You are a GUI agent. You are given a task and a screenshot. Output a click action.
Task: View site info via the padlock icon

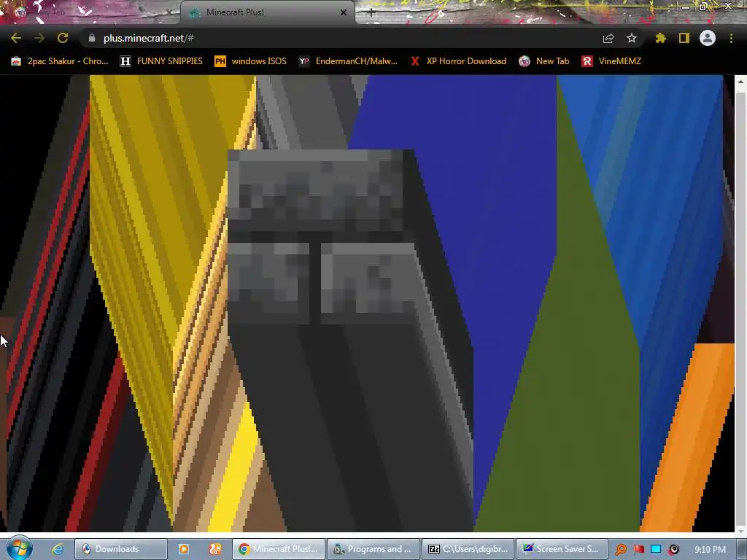point(92,38)
